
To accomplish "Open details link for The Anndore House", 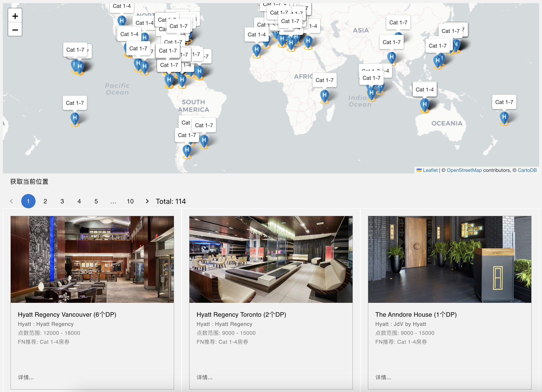I will (383, 377).
